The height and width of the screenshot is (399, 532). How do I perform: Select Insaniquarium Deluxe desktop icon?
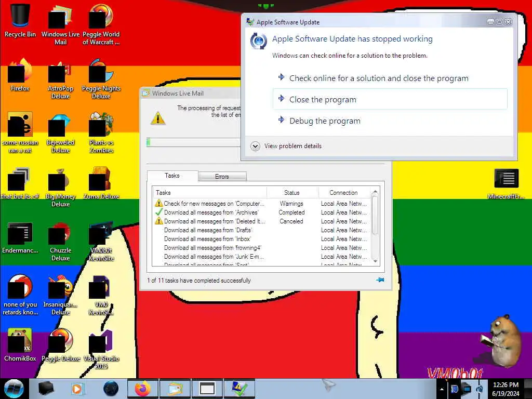coord(60,295)
